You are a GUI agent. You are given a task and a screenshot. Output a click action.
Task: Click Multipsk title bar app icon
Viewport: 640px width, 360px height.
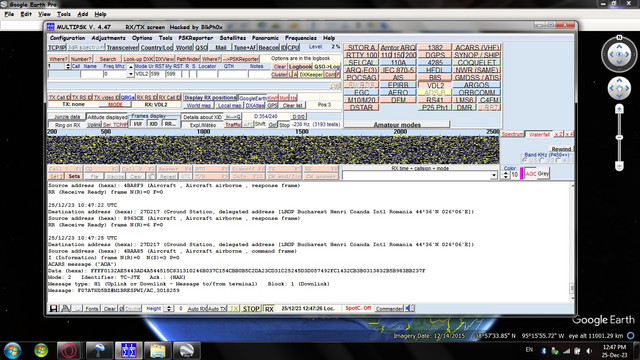tap(51, 27)
